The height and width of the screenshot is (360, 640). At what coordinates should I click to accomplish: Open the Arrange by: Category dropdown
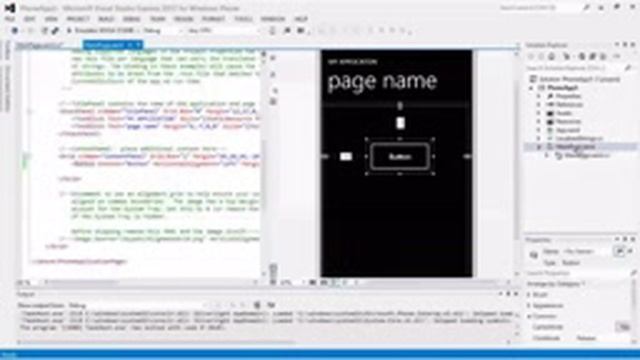pos(556,284)
